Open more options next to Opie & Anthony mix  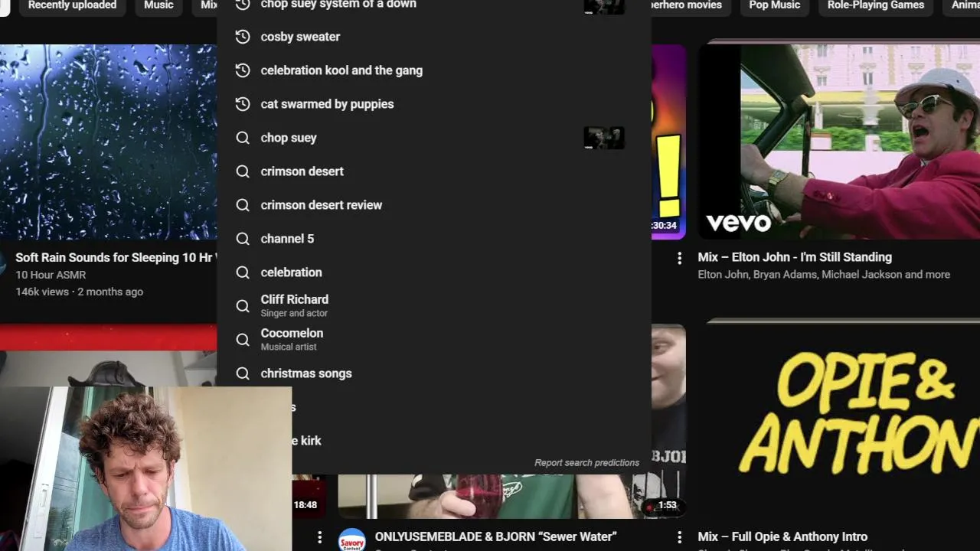(x=679, y=538)
